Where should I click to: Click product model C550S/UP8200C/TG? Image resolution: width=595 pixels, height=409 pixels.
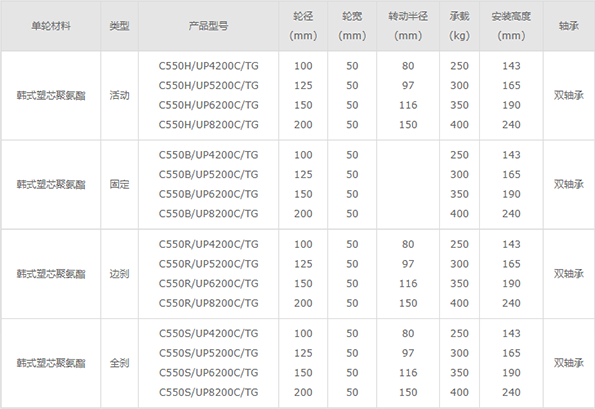click(208, 392)
